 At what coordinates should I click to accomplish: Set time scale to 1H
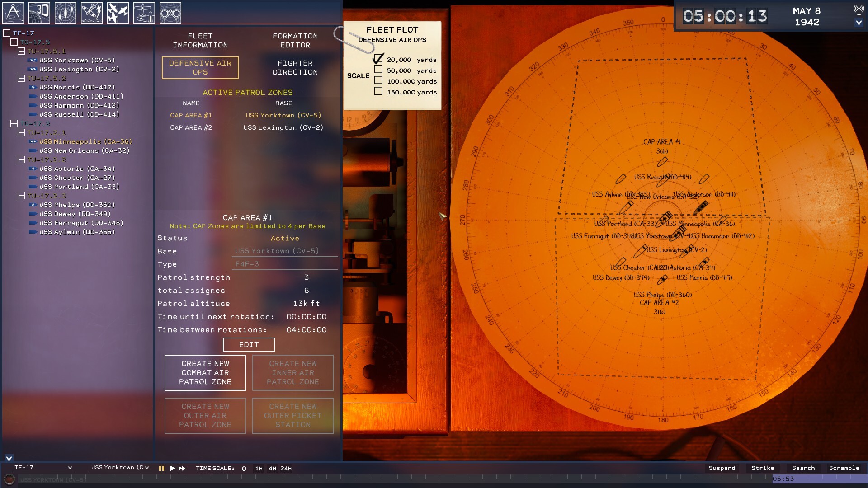(x=259, y=469)
